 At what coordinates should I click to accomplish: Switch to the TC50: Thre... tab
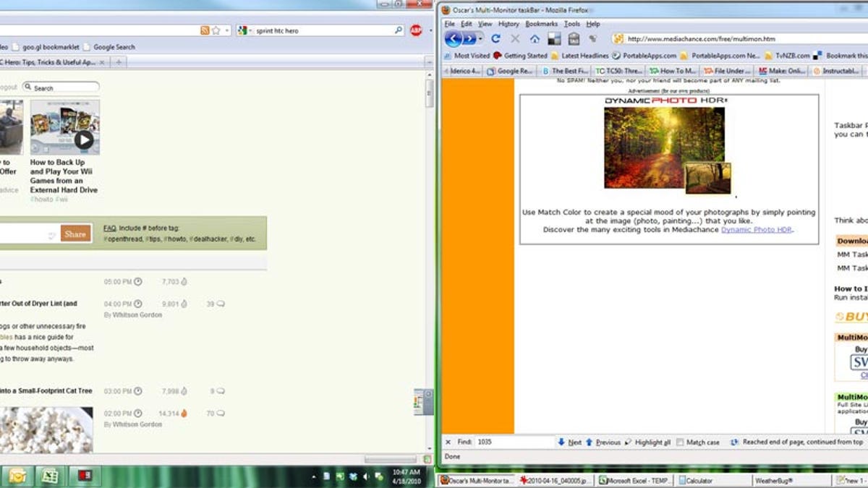618,71
